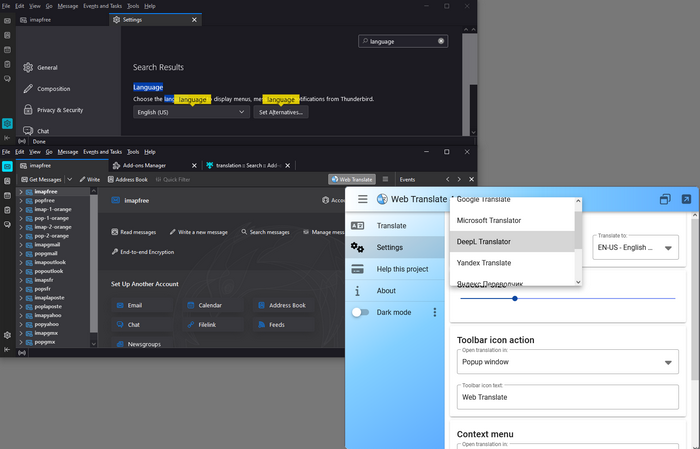Close the Events pane
700x449 pixels.
click(x=471, y=179)
